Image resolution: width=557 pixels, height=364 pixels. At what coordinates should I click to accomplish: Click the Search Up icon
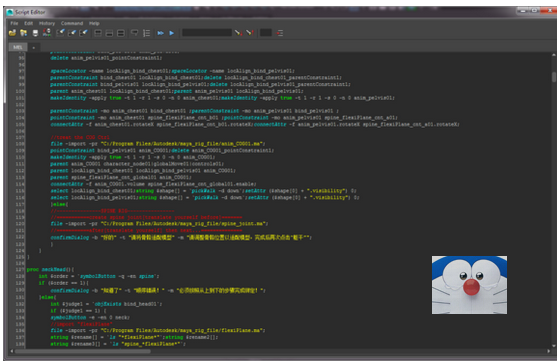[x=250, y=33]
